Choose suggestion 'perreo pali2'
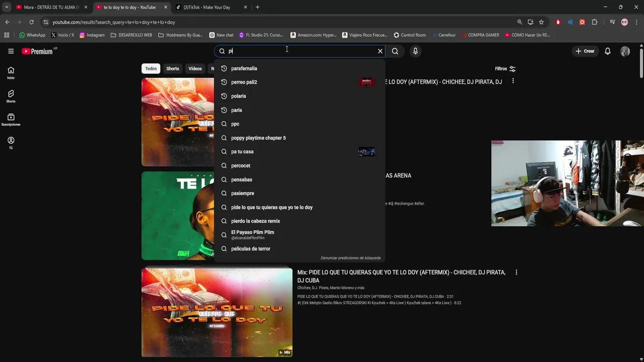Viewport: 644px width, 362px height. pyautogui.click(x=299, y=82)
